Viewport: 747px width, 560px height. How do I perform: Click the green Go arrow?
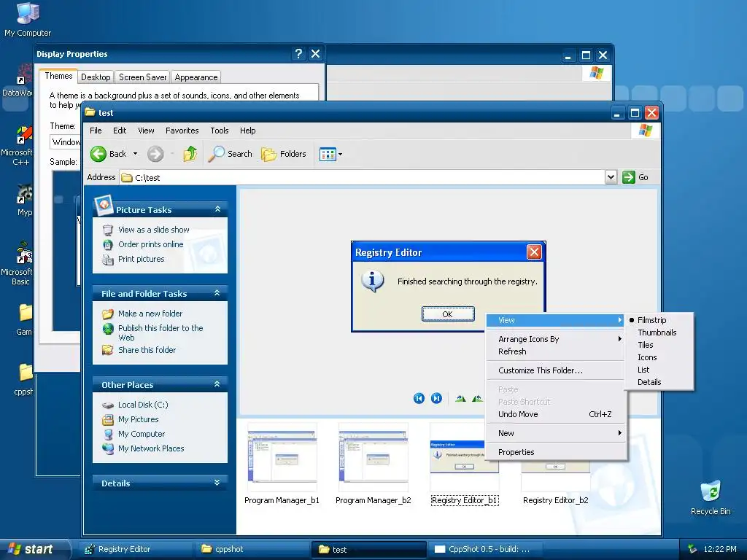(x=629, y=177)
